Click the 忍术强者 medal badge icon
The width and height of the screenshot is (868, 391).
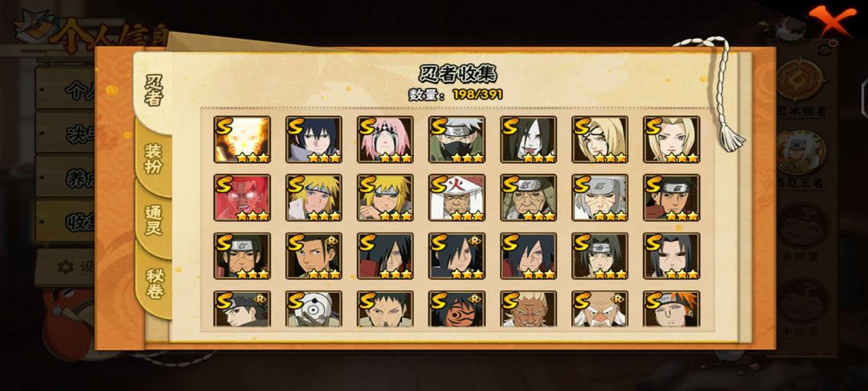801,83
